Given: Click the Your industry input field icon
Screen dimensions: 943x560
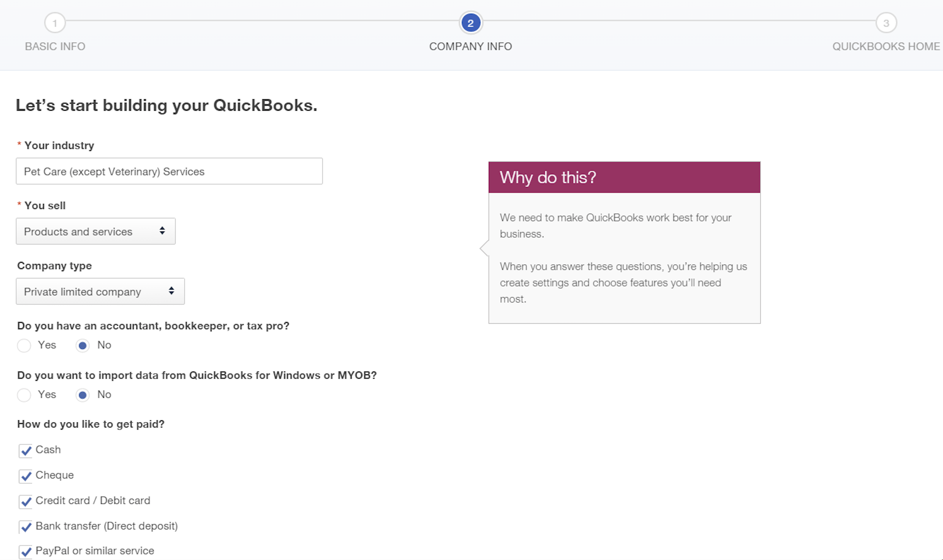Looking at the screenshot, I should 169,171.
